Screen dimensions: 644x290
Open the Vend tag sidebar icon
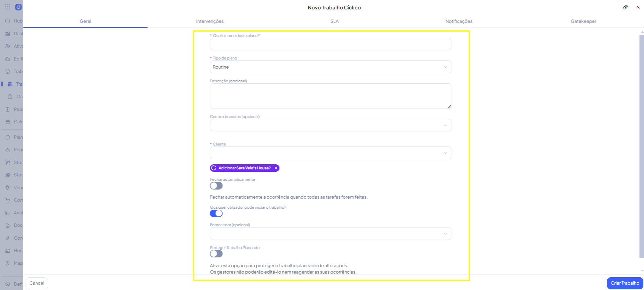[x=8, y=188]
